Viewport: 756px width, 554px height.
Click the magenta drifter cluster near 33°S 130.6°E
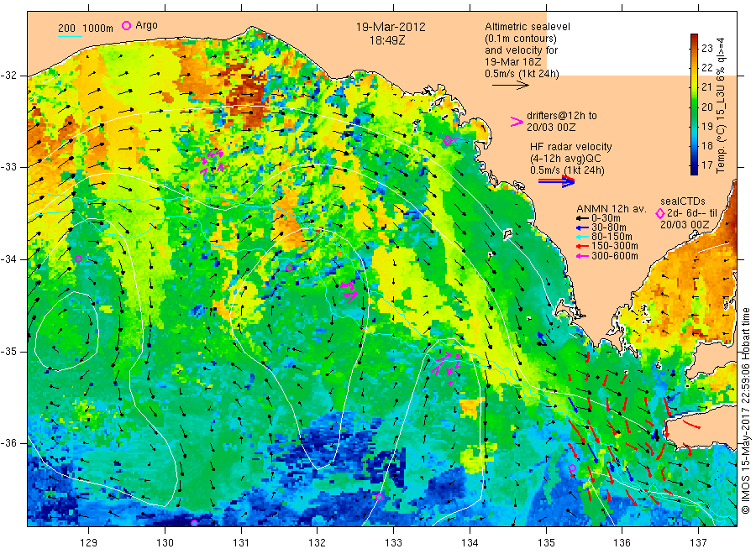[213, 161]
